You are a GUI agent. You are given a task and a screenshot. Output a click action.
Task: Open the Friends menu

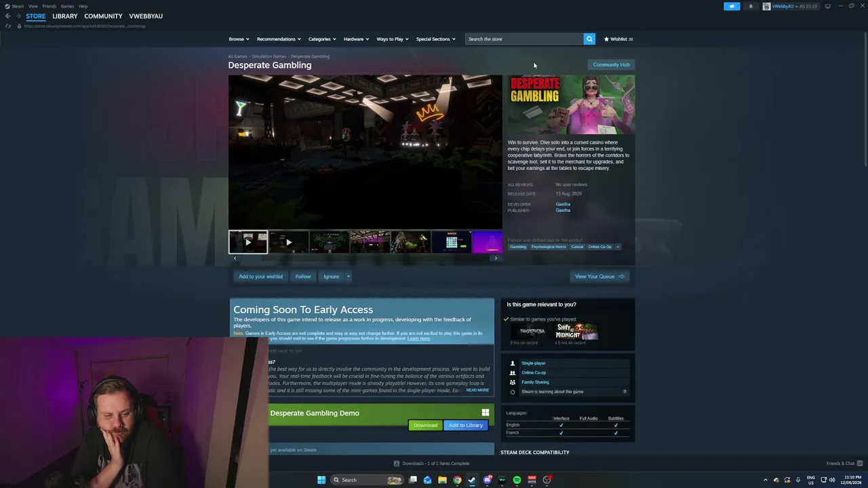pyautogui.click(x=49, y=6)
